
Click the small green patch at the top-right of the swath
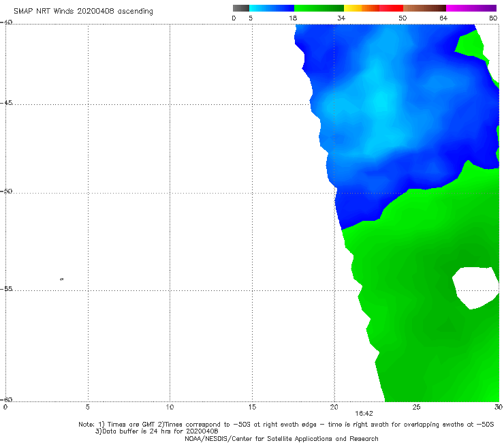(x=471, y=45)
